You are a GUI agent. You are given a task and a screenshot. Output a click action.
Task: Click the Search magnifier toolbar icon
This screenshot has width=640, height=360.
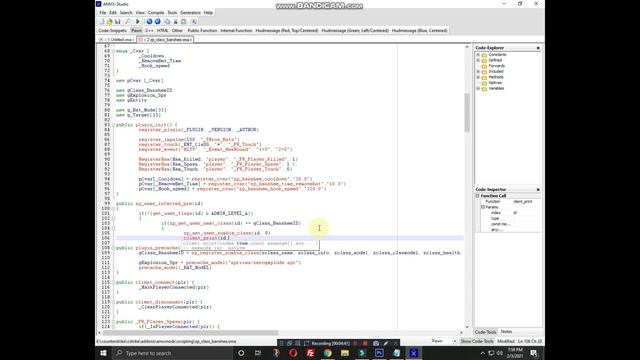[x=128, y=22]
